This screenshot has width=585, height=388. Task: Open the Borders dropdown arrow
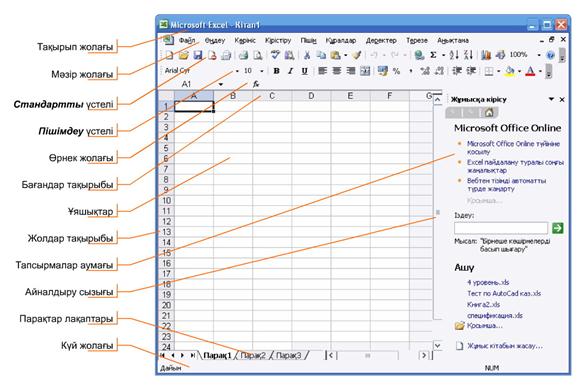[498, 71]
